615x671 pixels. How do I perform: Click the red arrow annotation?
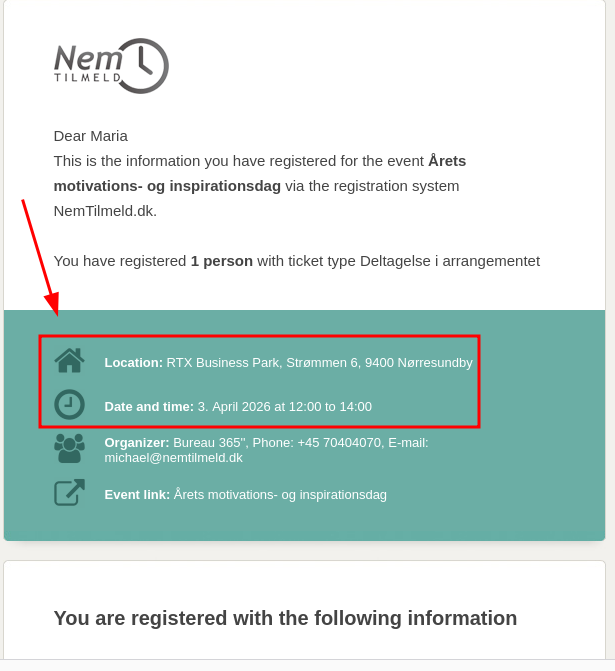tap(39, 254)
